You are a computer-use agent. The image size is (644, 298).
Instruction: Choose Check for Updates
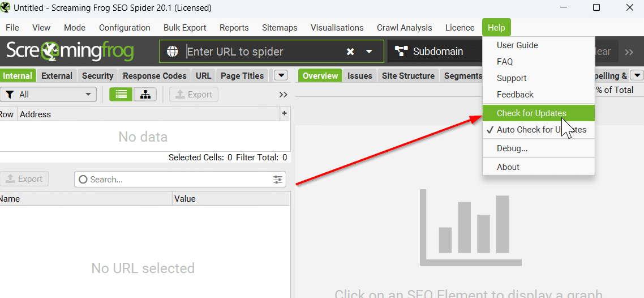538,113
